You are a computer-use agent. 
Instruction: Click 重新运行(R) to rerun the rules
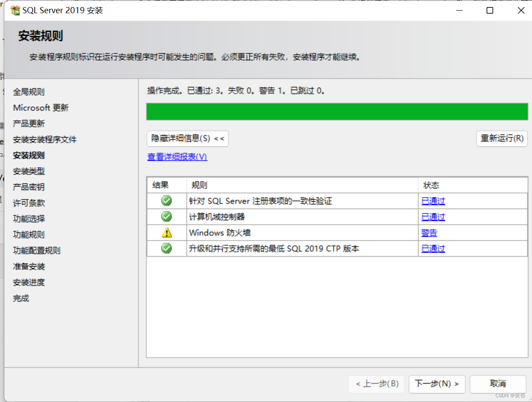tap(502, 138)
